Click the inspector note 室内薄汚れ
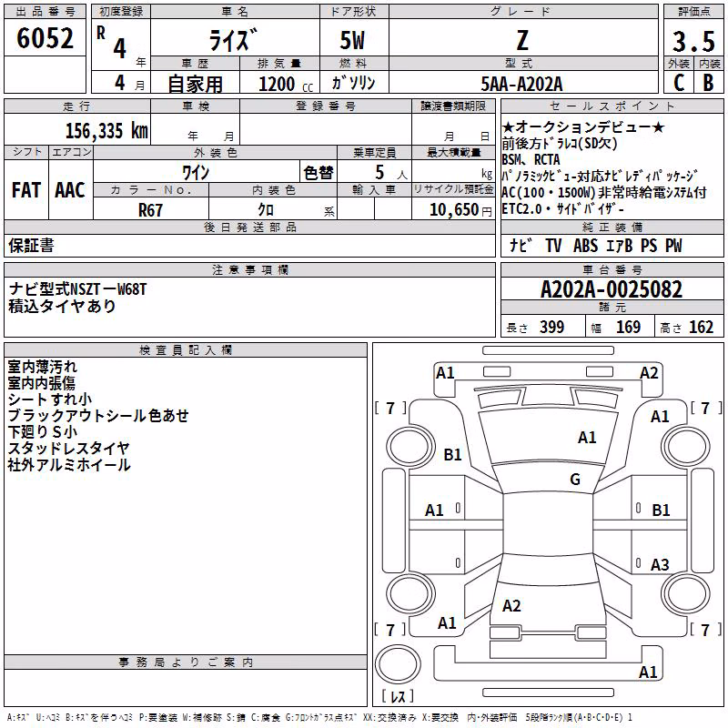This screenshot has width=728, height=728. tap(42, 367)
